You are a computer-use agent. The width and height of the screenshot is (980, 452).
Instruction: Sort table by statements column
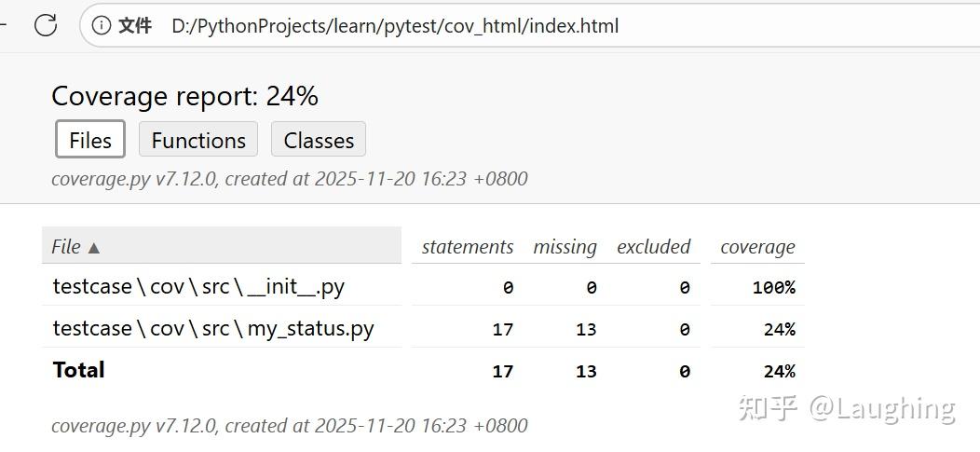[467, 247]
